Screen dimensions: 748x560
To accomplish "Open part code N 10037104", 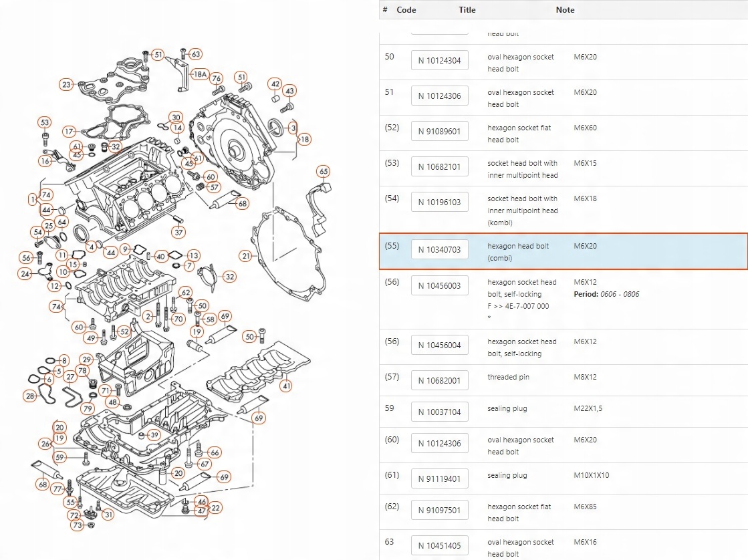I will (439, 412).
